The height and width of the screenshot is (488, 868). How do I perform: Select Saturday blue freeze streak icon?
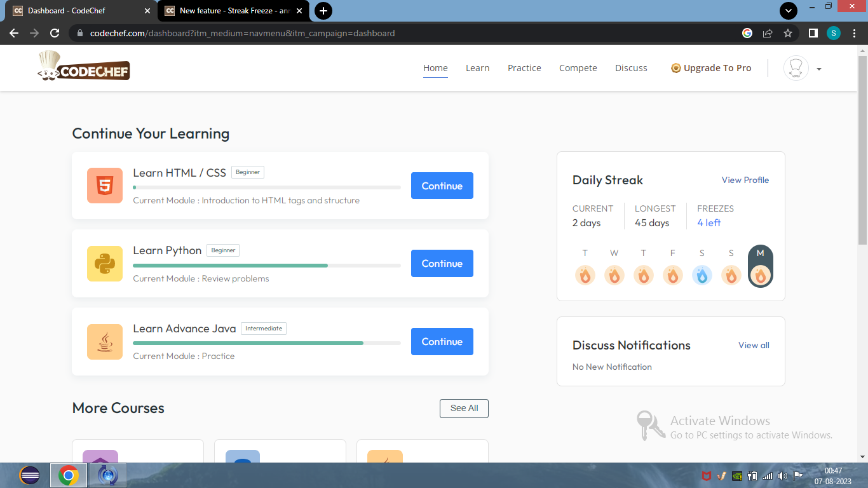pyautogui.click(x=702, y=275)
